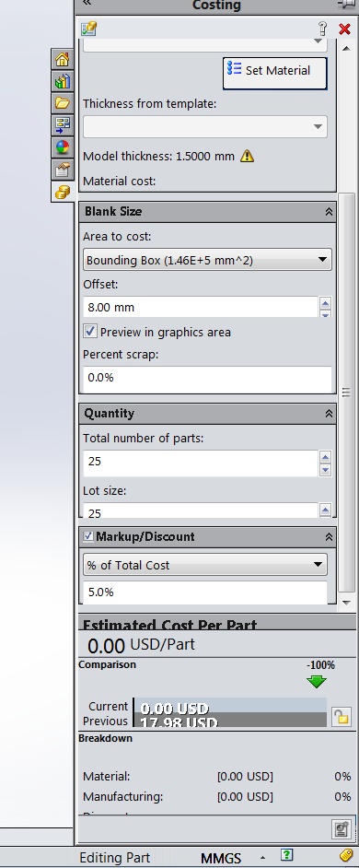359x868 pixels.
Task: Increase the Offset value with up arrow
Action: tap(325, 303)
